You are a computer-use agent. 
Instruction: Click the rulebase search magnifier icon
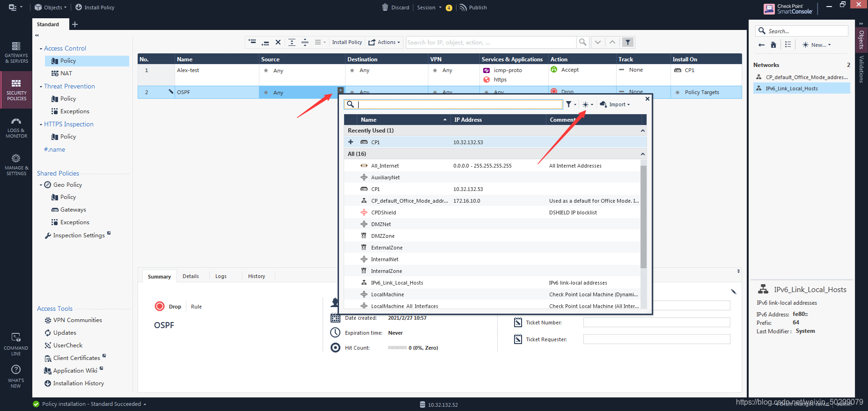(x=582, y=42)
